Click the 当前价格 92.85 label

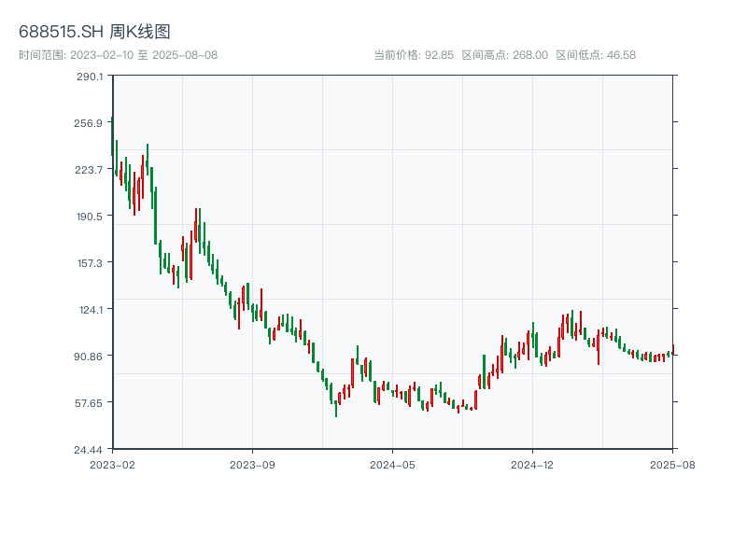click(x=413, y=55)
